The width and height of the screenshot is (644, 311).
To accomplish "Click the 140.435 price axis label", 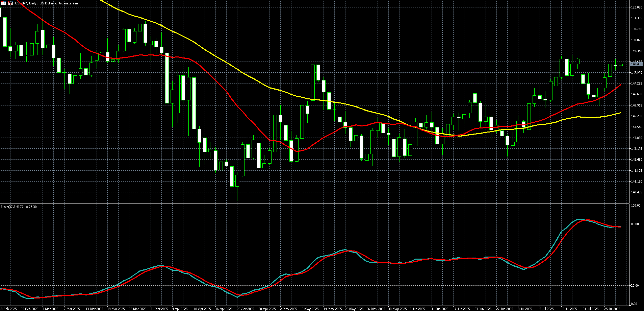I will point(636,192).
